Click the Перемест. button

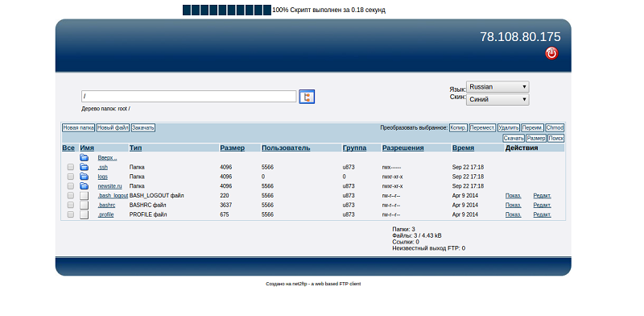[482, 128]
